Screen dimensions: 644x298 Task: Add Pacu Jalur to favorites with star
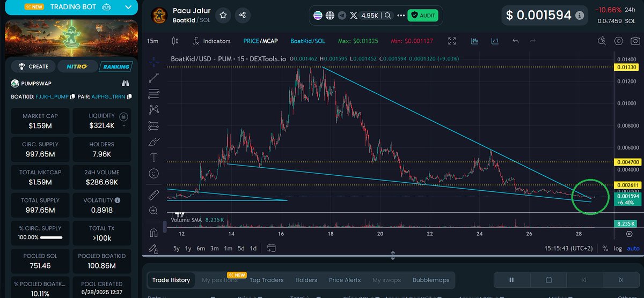tap(223, 16)
